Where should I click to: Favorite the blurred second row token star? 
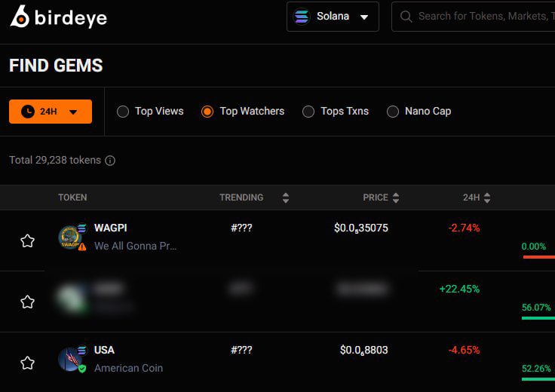pos(27,302)
